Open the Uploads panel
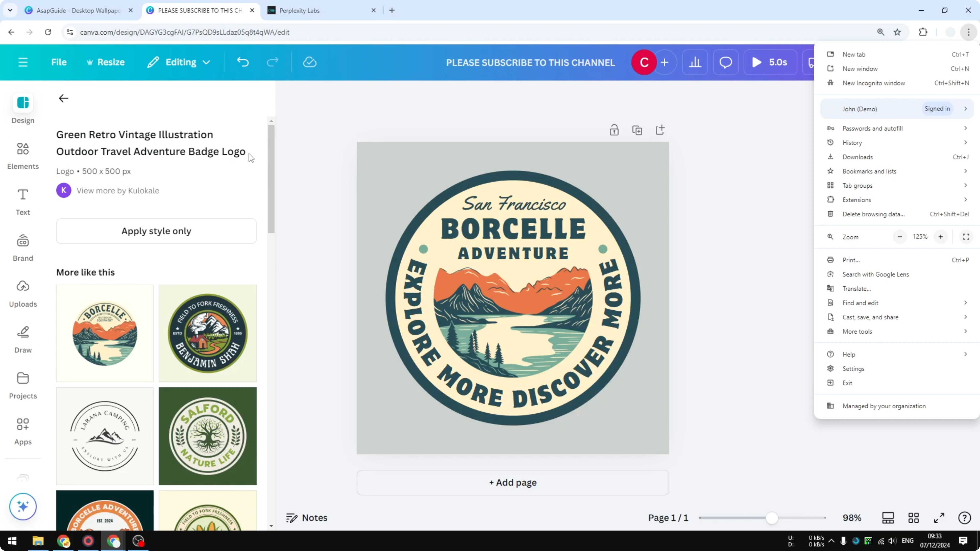Screen dimensions: 980x551 22,293
